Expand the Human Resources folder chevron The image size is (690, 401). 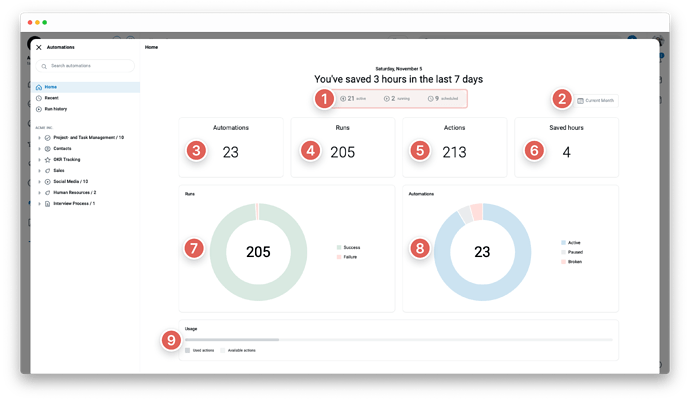click(39, 193)
